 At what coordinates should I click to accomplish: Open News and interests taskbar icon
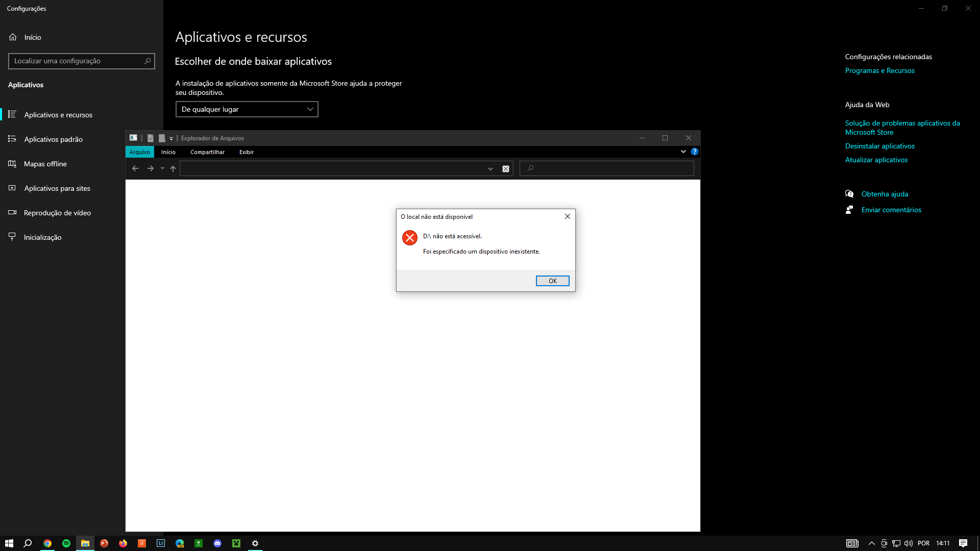852,543
